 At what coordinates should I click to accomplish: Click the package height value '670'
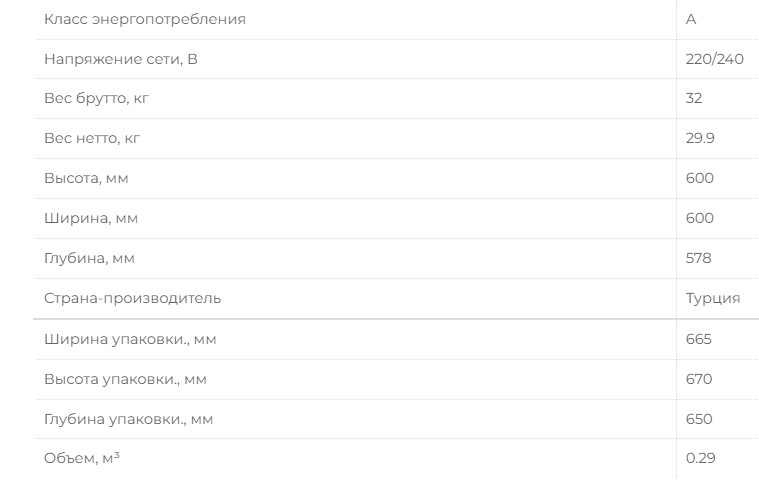699,379
